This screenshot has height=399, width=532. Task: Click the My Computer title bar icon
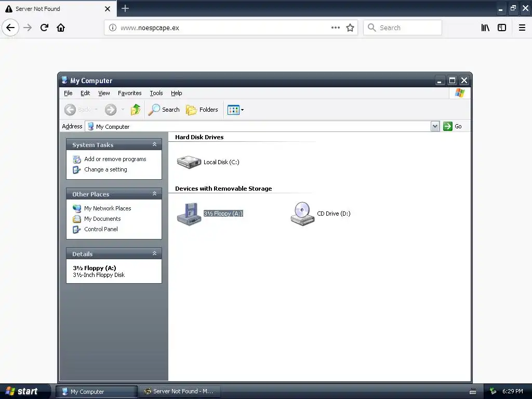[x=64, y=81]
